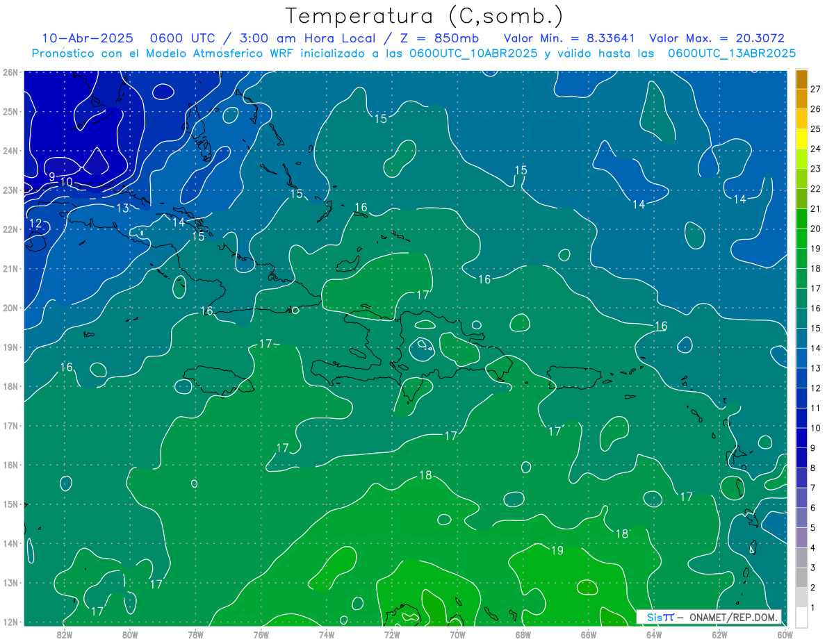Screen dimensions: 834x644
Task: Click latitude axis label '24N'
Action: pyautogui.click(x=10, y=151)
